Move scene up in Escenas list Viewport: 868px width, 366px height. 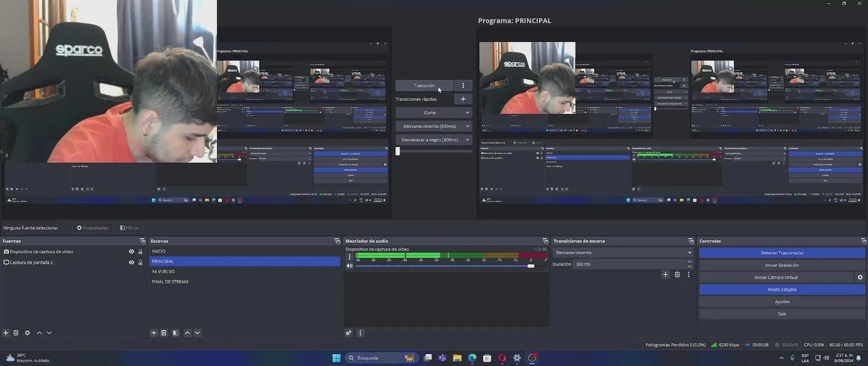[187, 333]
